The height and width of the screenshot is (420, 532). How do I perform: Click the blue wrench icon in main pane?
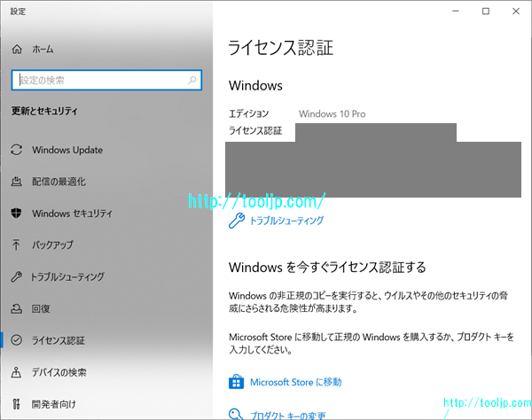click(x=237, y=221)
